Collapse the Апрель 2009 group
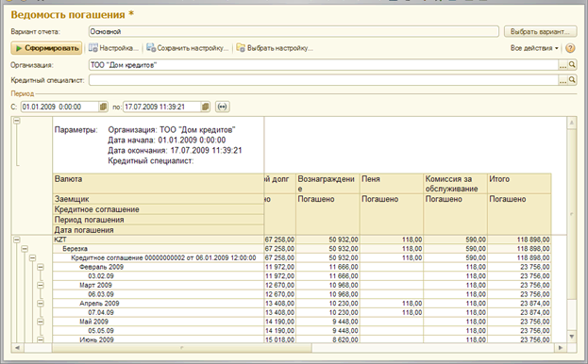Viewport: 588px width, 364px height. click(x=41, y=304)
